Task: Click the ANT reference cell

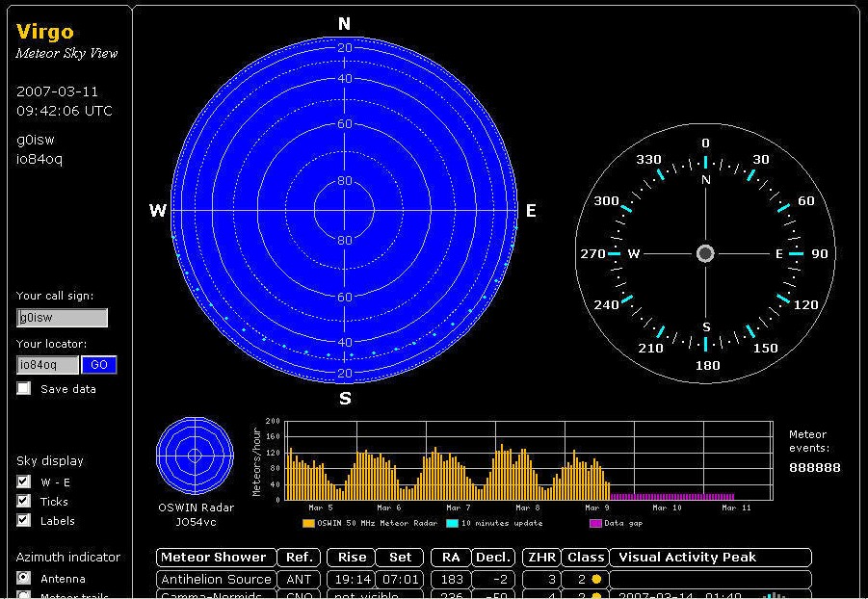Action: (x=299, y=579)
